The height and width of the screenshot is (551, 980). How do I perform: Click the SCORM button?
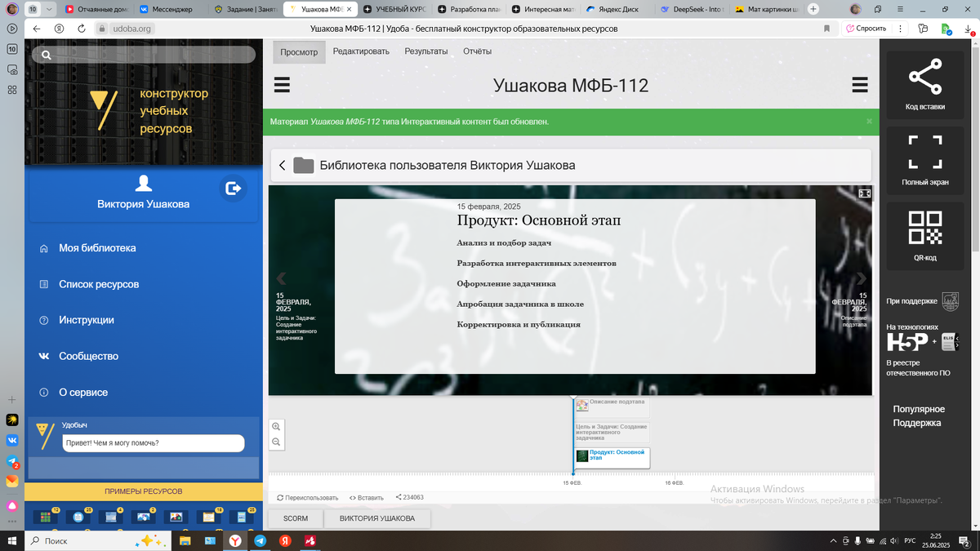click(x=296, y=518)
